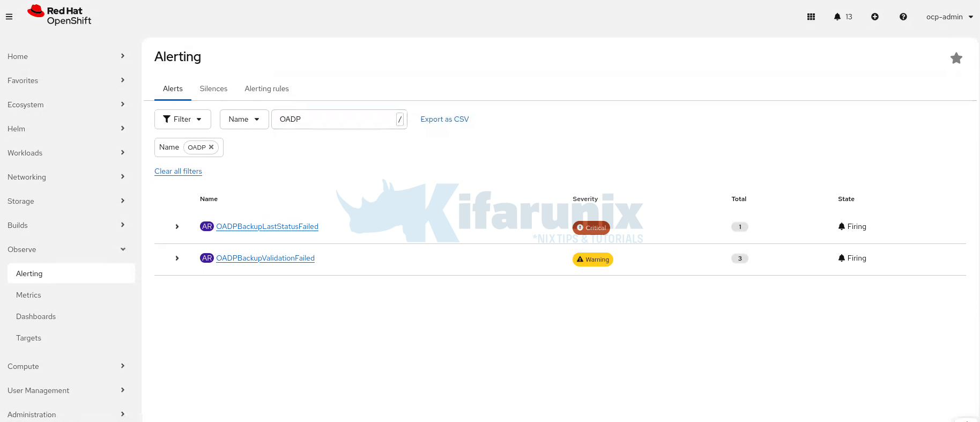Expand the Workloads navigation section

(x=66, y=153)
